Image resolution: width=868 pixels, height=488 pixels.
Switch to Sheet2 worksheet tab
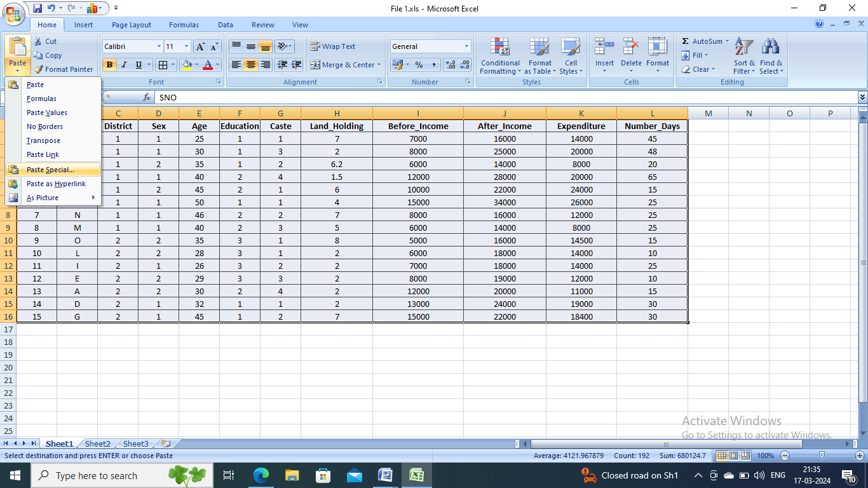click(98, 444)
